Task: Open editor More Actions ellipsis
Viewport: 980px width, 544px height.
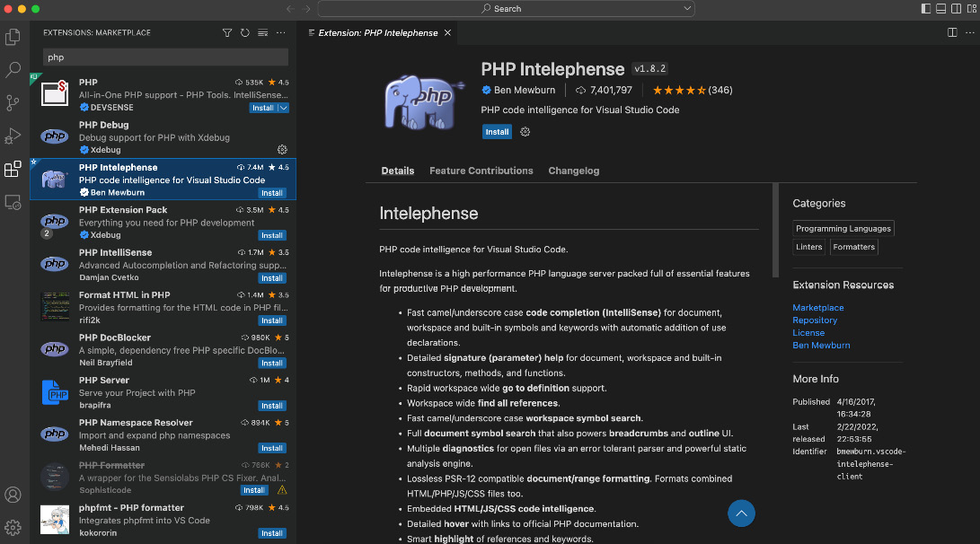Action: (969, 32)
